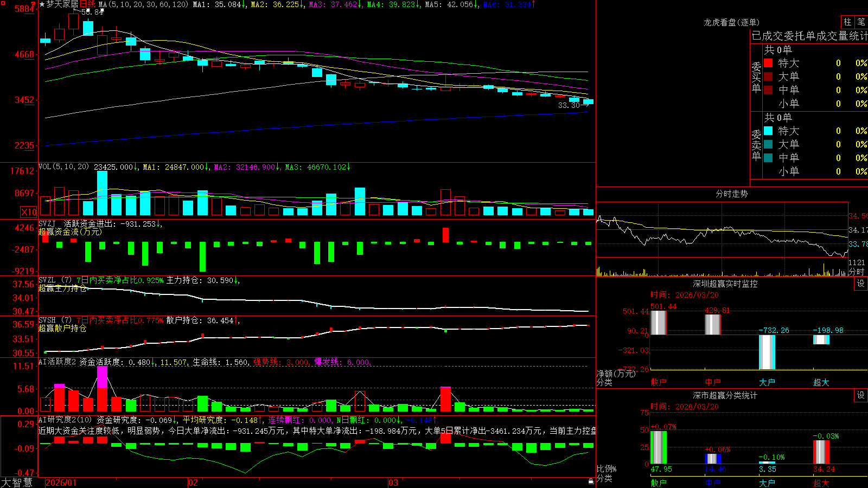The height and width of the screenshot is (488, 868).
Task: Click the yellow MA2: 36.225 value
Action: pos(277,4)
